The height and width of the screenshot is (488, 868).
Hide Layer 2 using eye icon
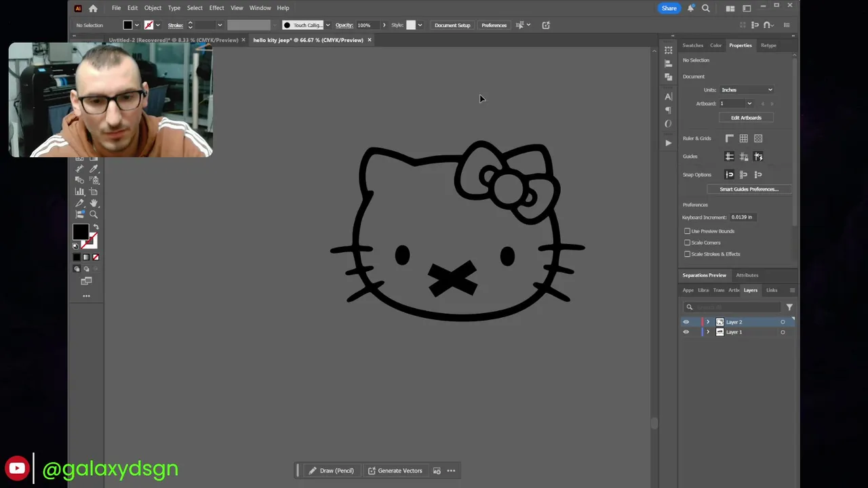point(686,322)
